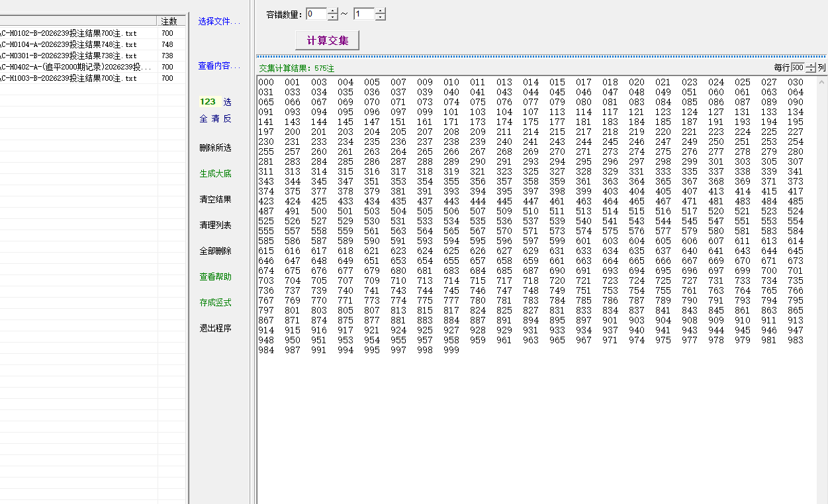Click number 000 in the results area
The image size is (828, 504).
point(266,83)
